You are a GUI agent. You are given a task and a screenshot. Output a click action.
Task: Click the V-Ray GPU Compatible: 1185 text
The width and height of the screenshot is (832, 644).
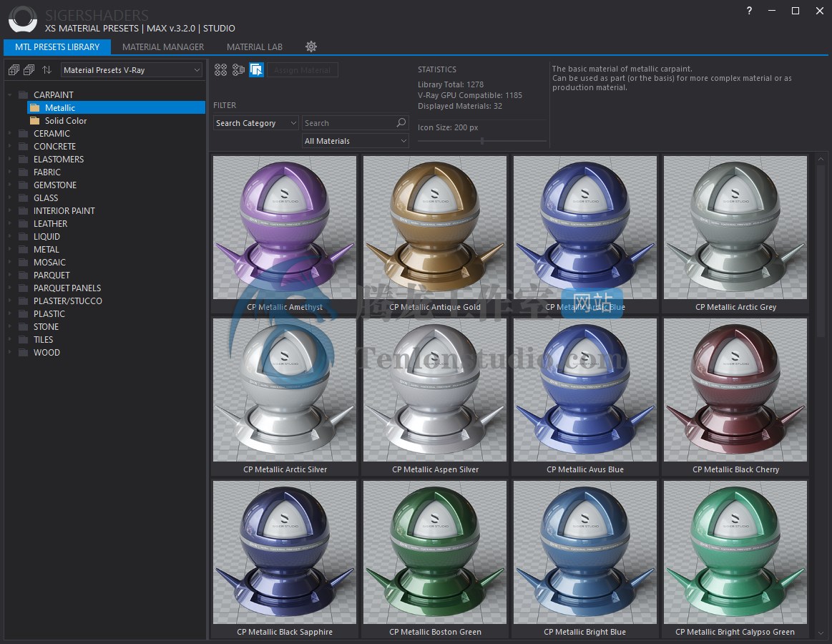tap(469, 95)
